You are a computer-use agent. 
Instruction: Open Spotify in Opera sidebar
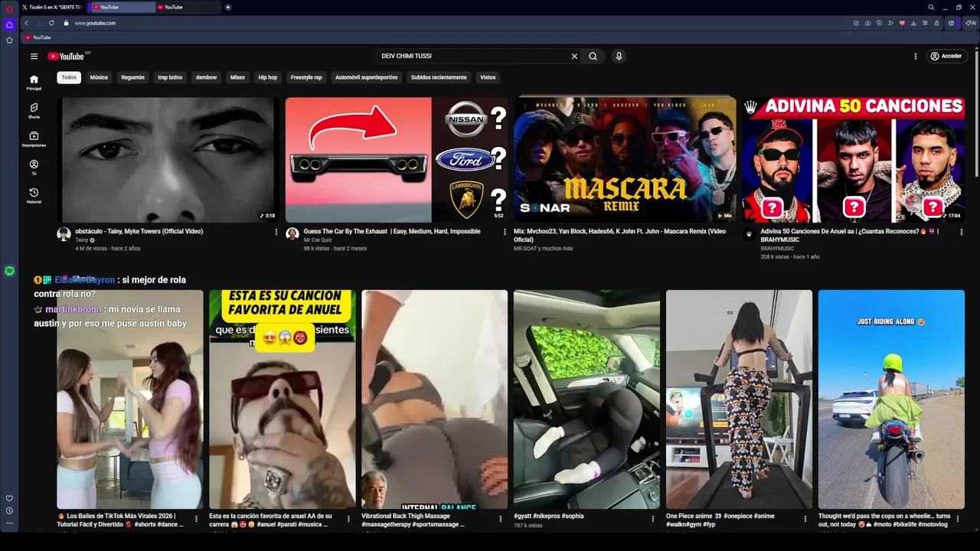pyautogui.click(x=9, y=271)
